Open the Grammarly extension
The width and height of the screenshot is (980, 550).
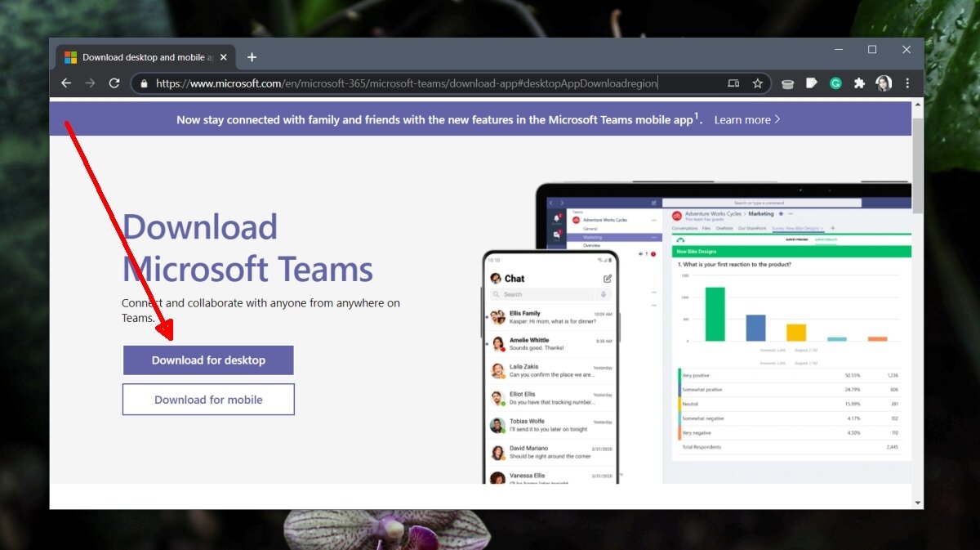[835, 83]
